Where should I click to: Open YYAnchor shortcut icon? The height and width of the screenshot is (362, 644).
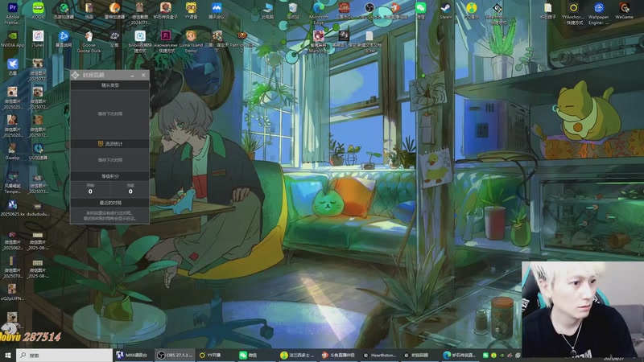pyautogui.click(x=573, y=14)
